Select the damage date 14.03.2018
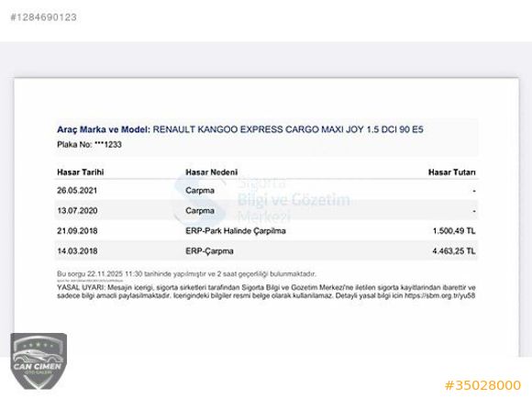 [x=77, y=251]
